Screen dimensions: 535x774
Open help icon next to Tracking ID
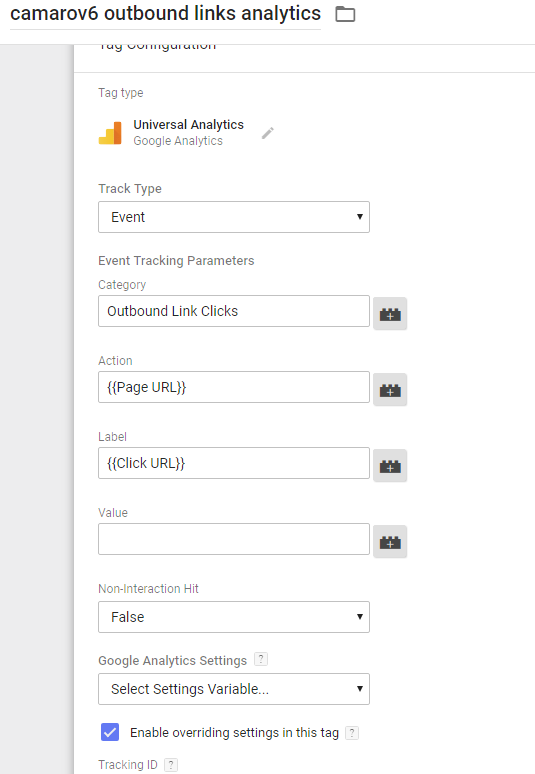pos(171,765)
